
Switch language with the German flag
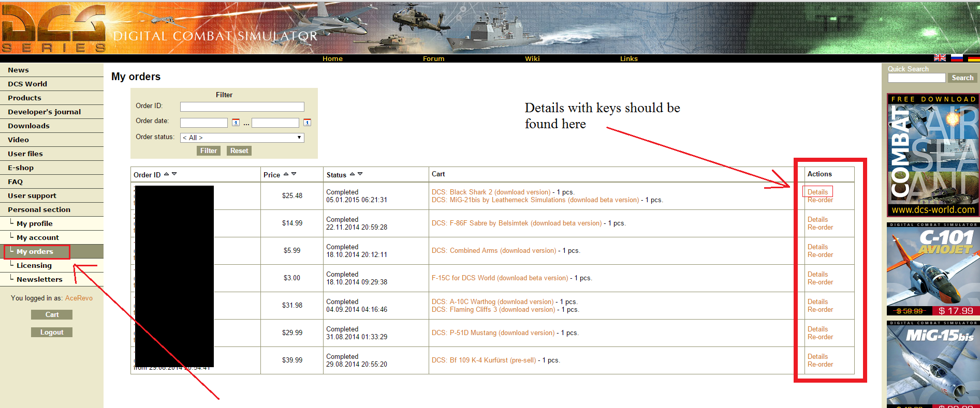click(974, 58)
